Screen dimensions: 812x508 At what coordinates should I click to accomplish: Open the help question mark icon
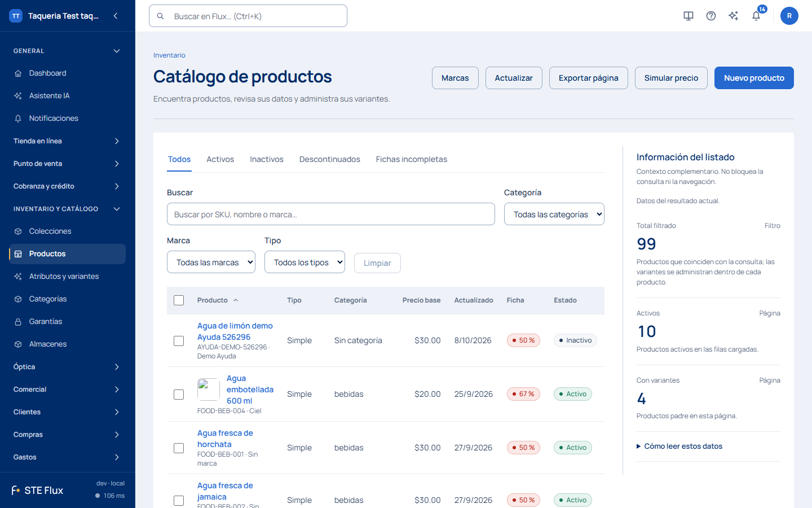tap(711, 16)
